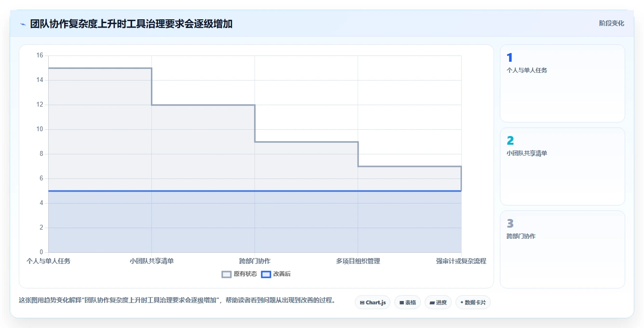Open stage card 3 跨部门协作
This screenshot has width=644, height=328.
(563, 249)
